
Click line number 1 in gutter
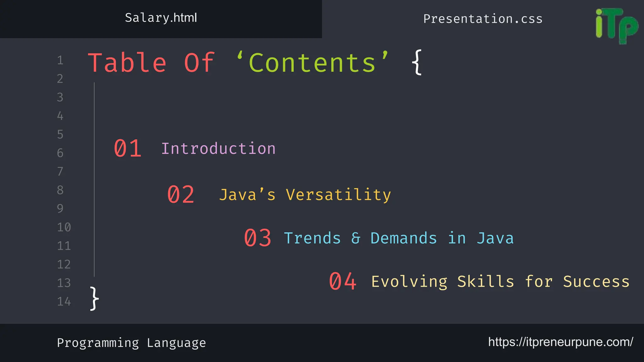click(60, 60)
